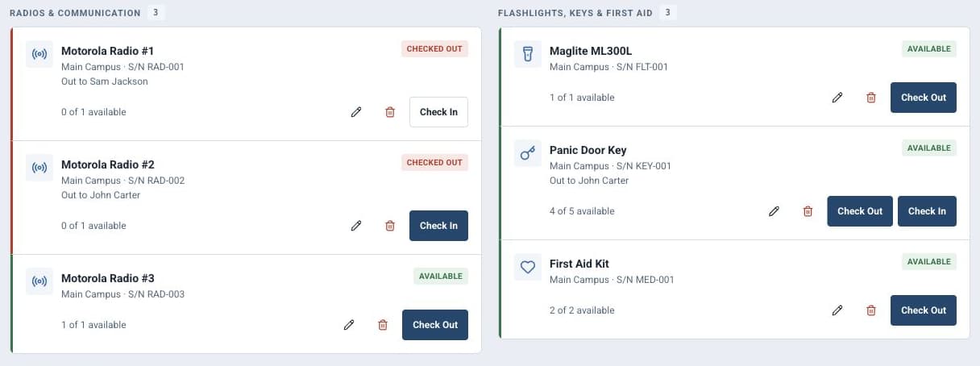The height and width of the screenshot is (366, 980).
Task: Check out a Panic Door Key
Action: 860,211
